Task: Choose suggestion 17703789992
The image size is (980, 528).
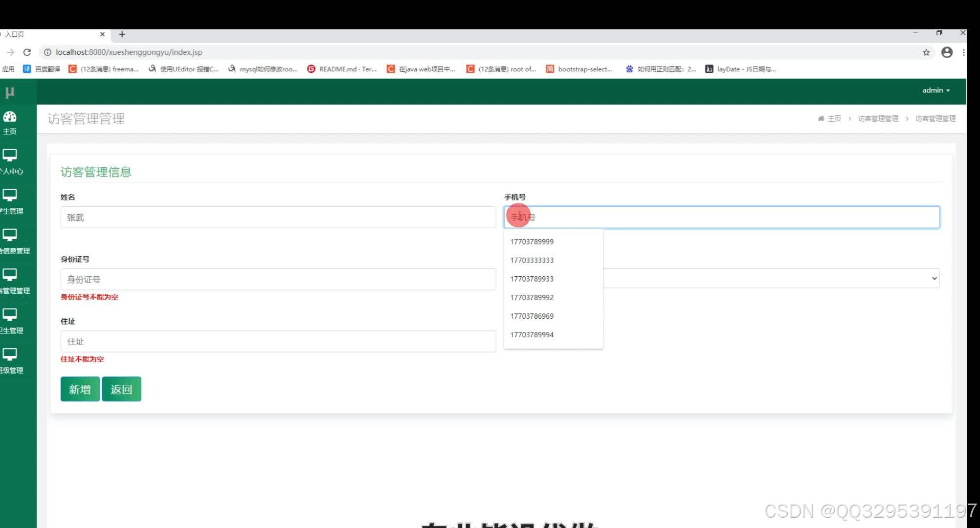Action: coord(554,297)
